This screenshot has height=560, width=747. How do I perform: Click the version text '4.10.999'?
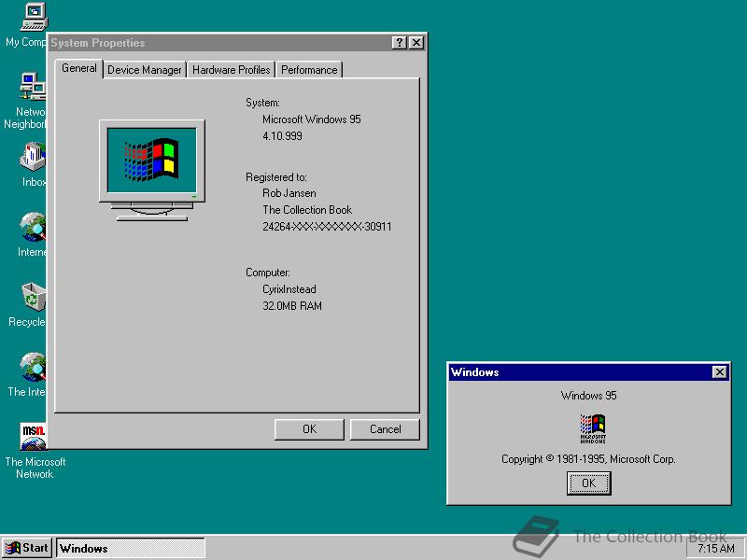pos(282,136)
